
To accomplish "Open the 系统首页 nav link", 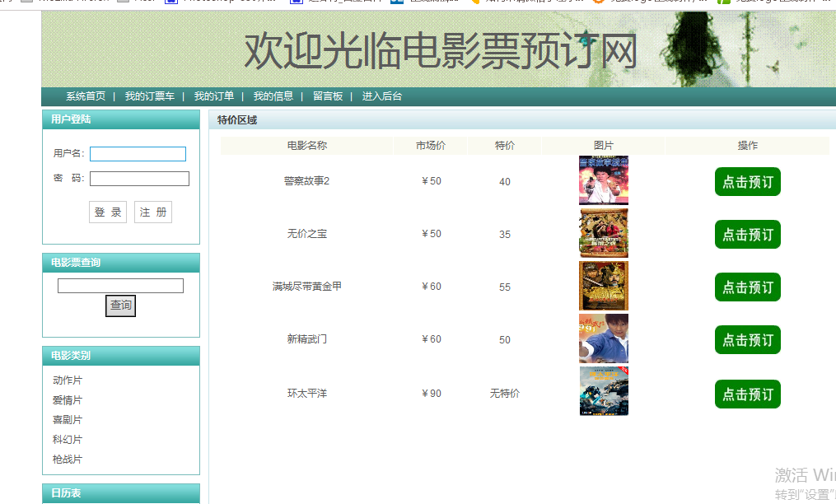I will coord(86,96).
